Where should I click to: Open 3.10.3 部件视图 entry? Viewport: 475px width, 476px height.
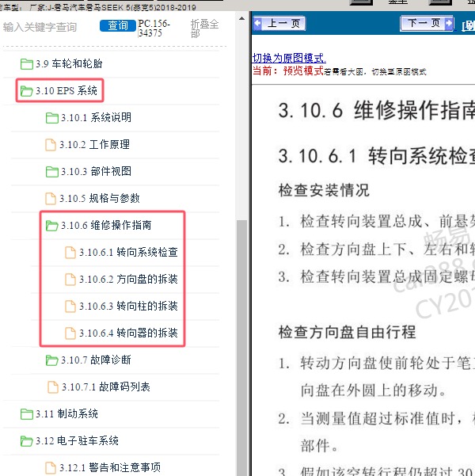[97, 172]
